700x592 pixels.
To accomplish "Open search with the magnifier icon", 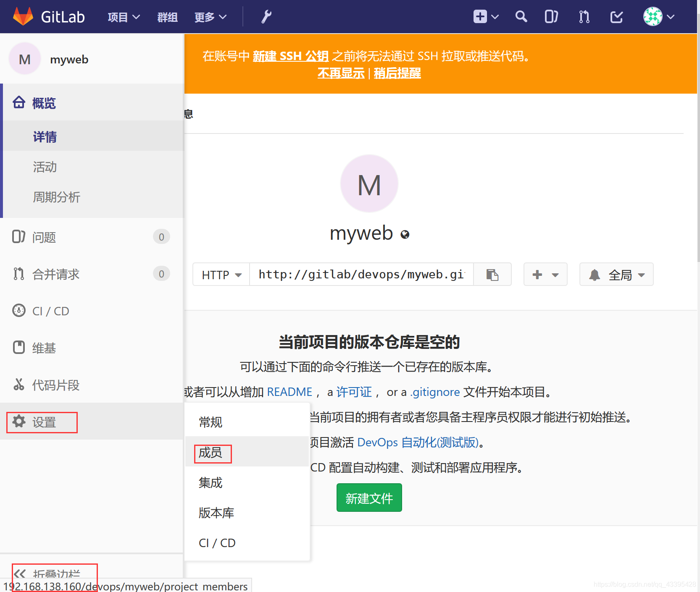I will tap(521, 16).
